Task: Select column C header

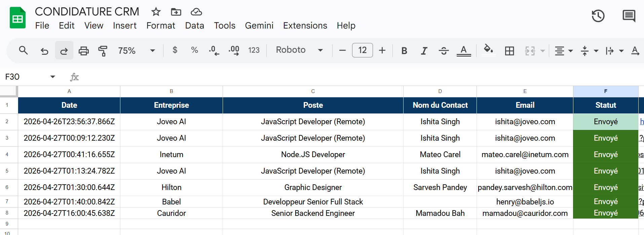Action: (x=313, y=91)
